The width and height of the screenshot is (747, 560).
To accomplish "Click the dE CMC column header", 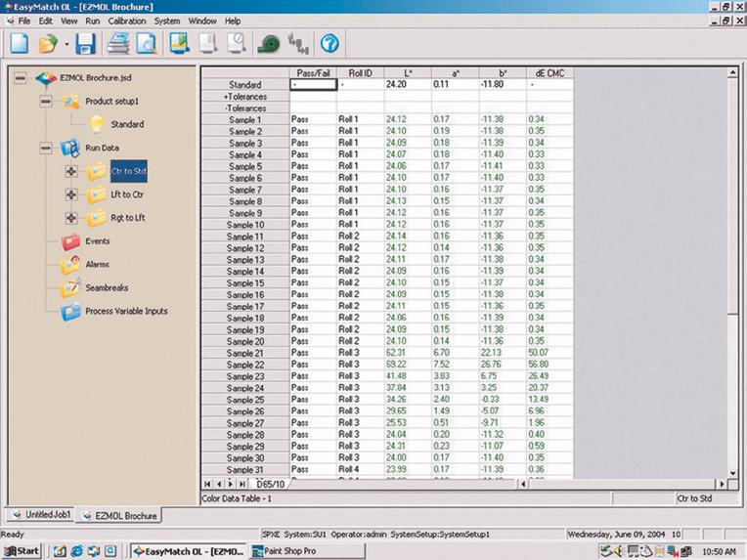I will (x=549, y=73).
